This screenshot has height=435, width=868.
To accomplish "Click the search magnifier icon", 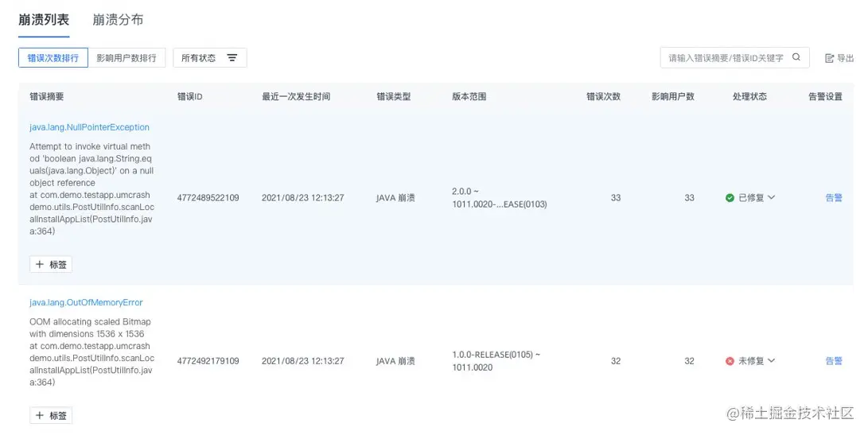I will [x=796, y=57].
